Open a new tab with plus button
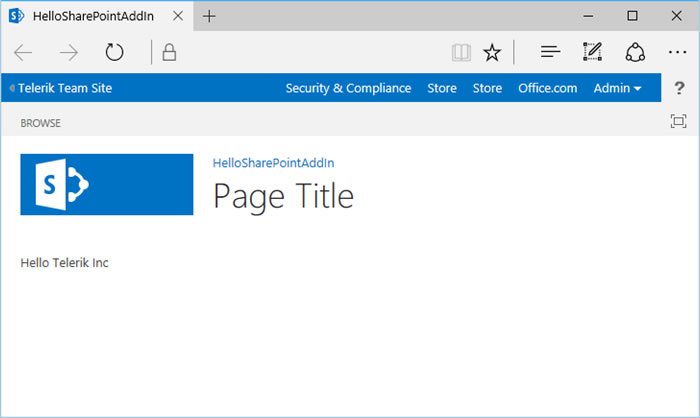The height and width of the screenshot is (418, 700). click(x=209, y=17)
